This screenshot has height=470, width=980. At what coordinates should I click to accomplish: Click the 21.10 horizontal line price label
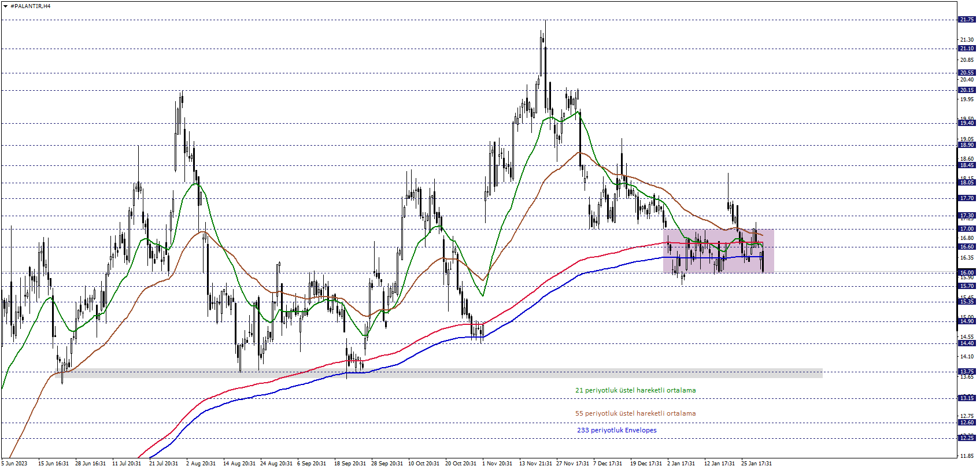tap(967, 49)
